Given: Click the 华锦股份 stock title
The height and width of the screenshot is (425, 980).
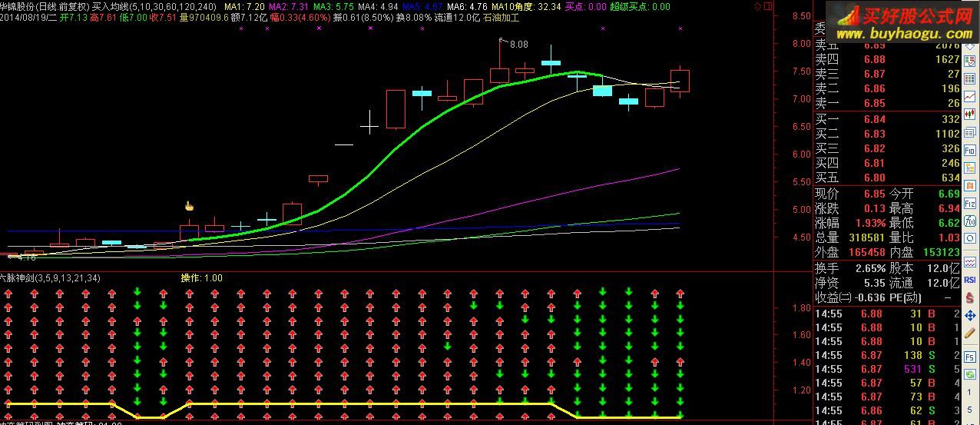Looking at the screenshot, I should 22,6.
